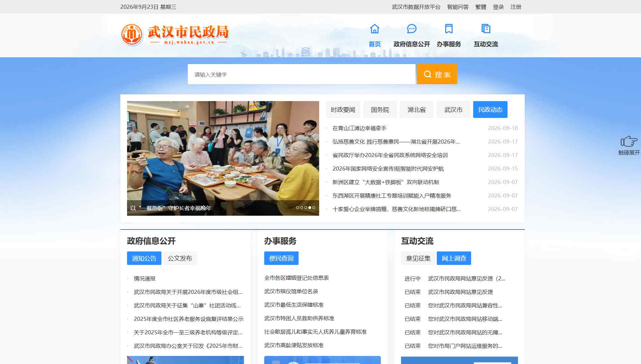Select the 民政动态 tab
Screen dimensions: 641x364
click(490, 110)
